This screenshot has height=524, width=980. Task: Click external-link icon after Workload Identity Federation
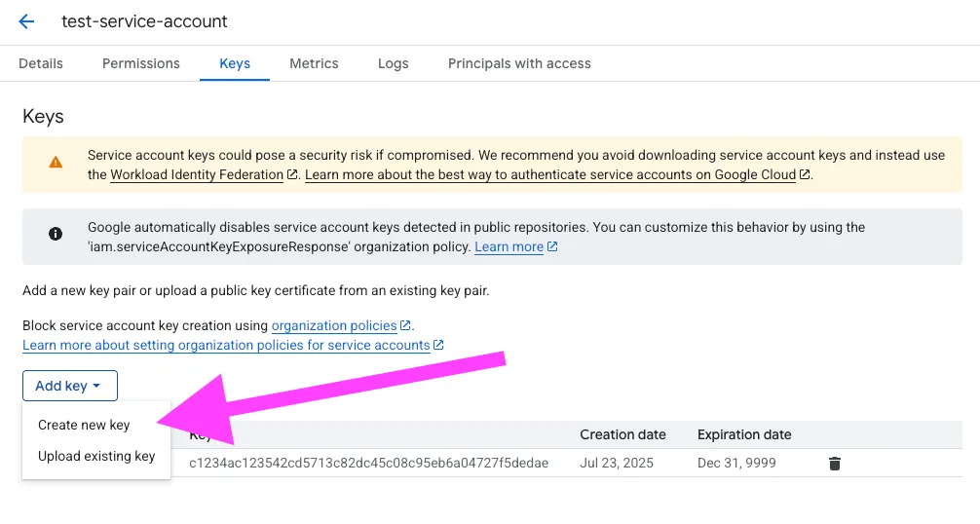pos(292,175)
